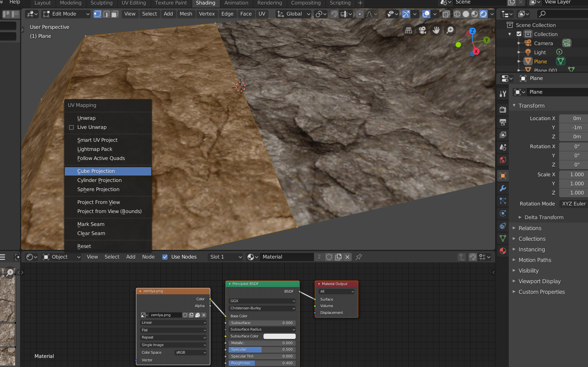Click the Location X value field

(x=573, y=119)
